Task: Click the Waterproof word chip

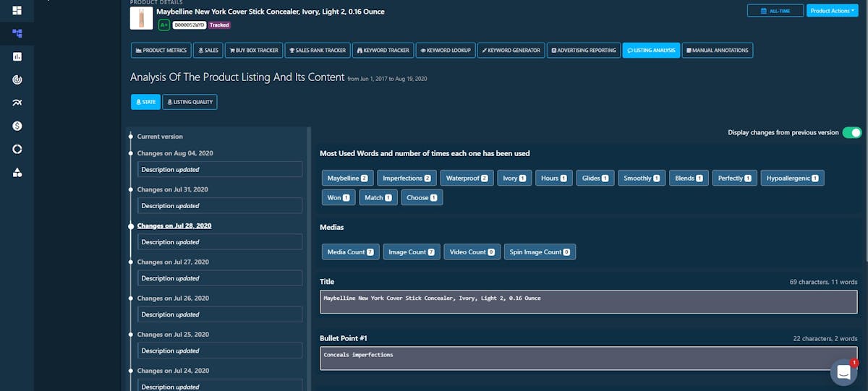Action: [x=467, y=178]
